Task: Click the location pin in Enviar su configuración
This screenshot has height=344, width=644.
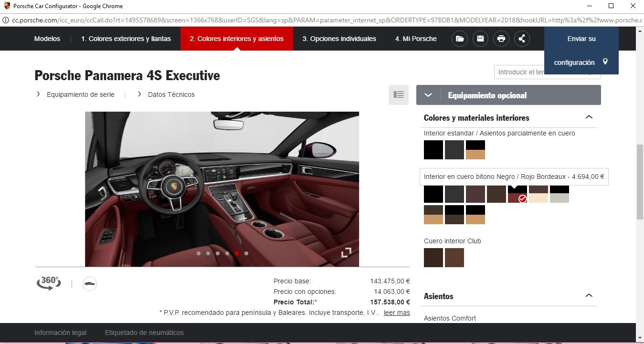Action: pyautogui.click(x=605, y=62)
